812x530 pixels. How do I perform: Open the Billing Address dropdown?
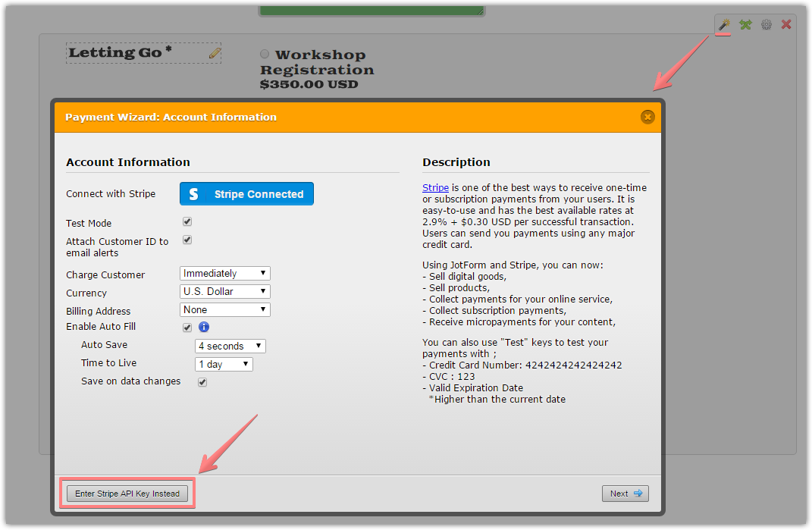click(224, 310)
